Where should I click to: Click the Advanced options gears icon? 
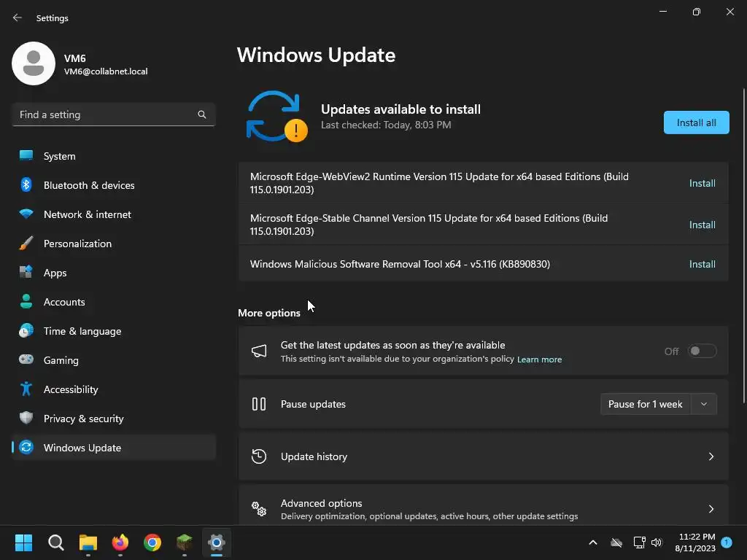(x=259, y=509)
